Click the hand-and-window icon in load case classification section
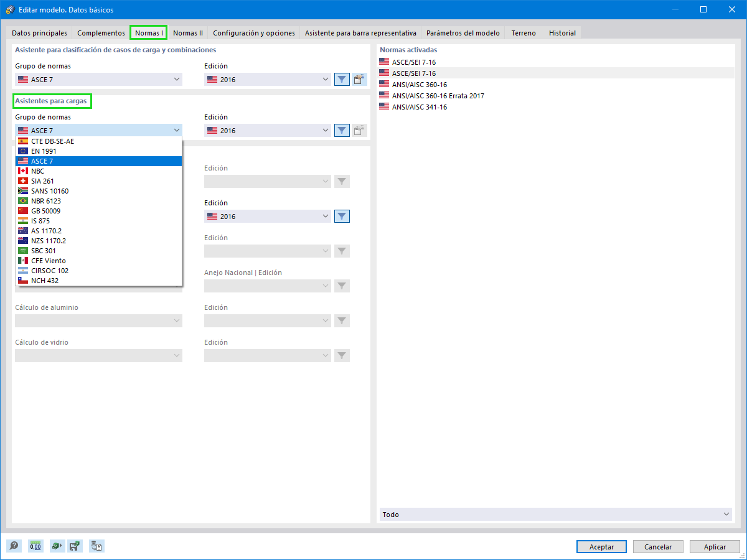Image resolution: width=747 pixels, height=560 pixels. 359,79
